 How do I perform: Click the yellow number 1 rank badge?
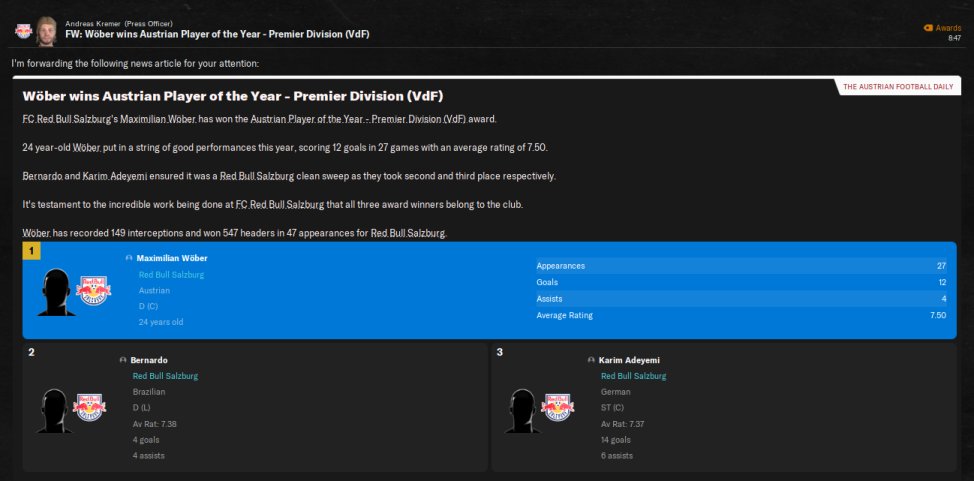tap(31, 251)
